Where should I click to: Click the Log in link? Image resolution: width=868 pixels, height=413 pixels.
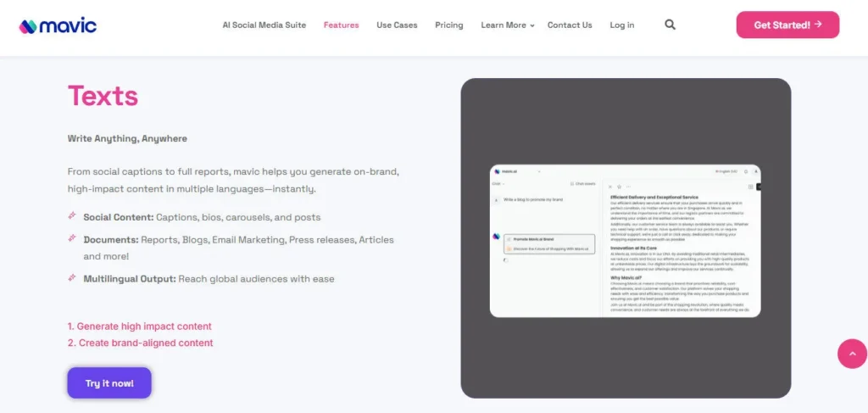point(621,25)
